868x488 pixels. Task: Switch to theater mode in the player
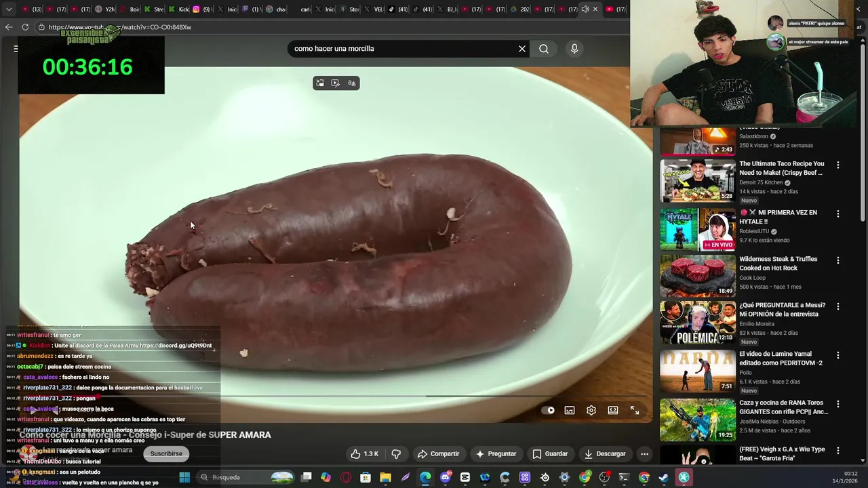coord(613,411)
